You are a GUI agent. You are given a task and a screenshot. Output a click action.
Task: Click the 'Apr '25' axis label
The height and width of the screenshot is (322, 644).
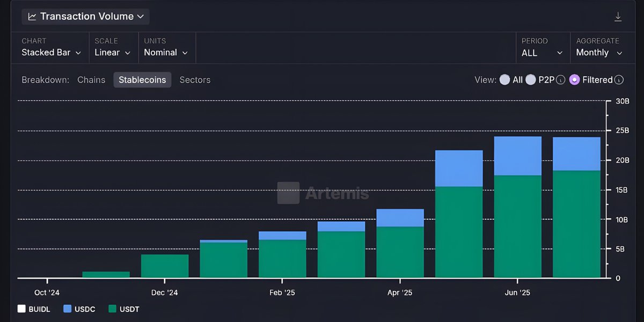tap(400, 292)
